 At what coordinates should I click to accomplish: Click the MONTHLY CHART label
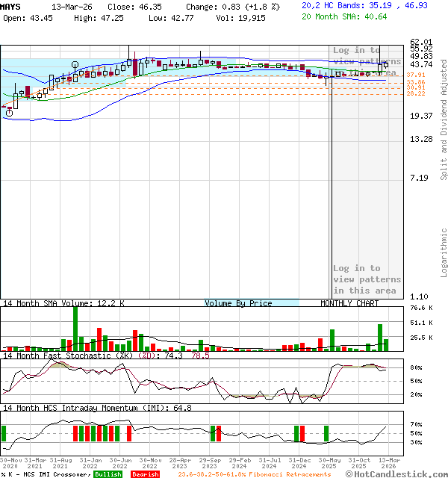click(349, 303)
